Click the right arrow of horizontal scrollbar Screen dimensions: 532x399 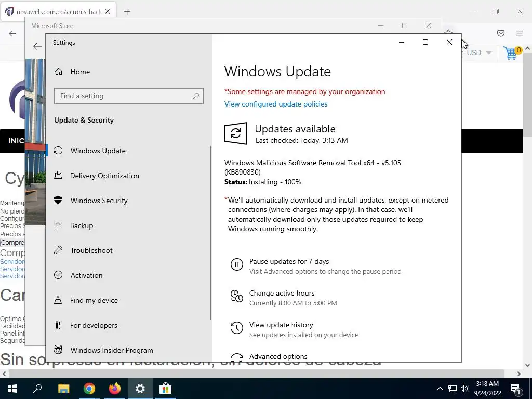[519, 374]
